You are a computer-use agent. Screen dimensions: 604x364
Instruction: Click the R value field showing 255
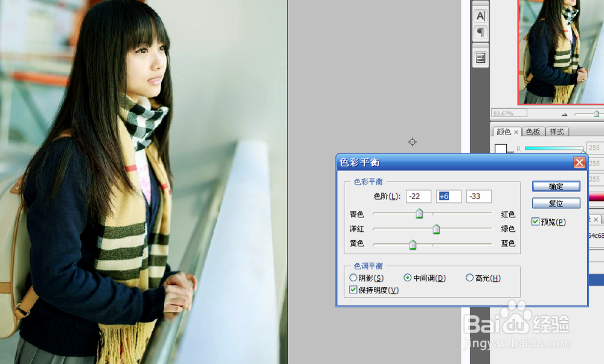coord(595,148)
